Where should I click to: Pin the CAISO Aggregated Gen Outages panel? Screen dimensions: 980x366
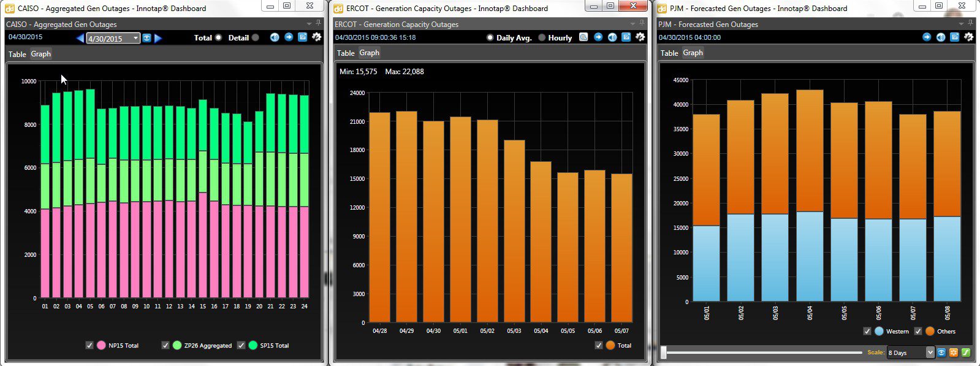[319, 24]
